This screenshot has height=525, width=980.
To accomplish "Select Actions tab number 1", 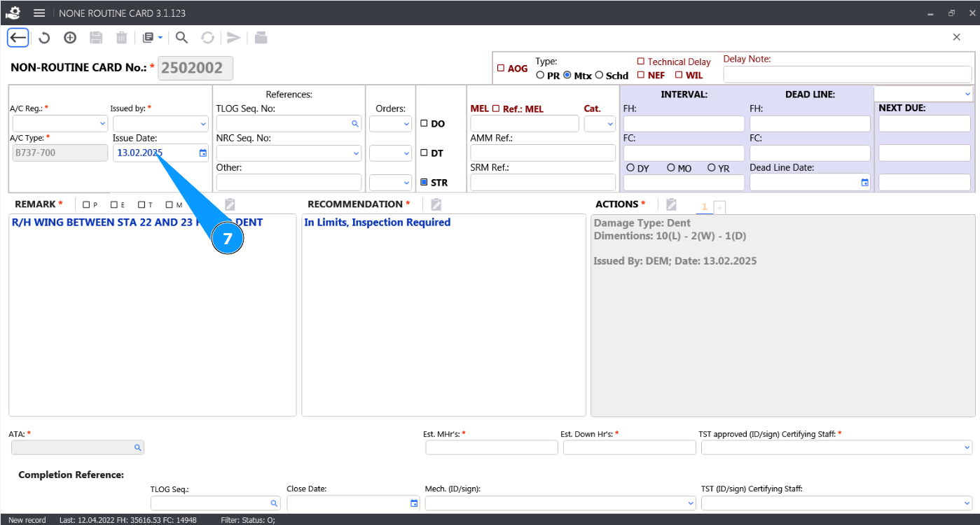I will tap(704, 206).
